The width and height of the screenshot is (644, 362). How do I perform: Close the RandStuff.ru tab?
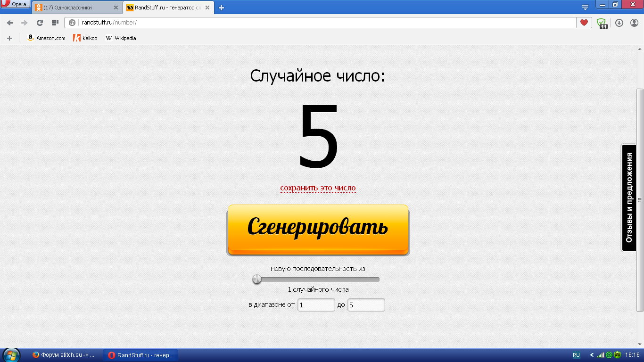tap(208, 8)
